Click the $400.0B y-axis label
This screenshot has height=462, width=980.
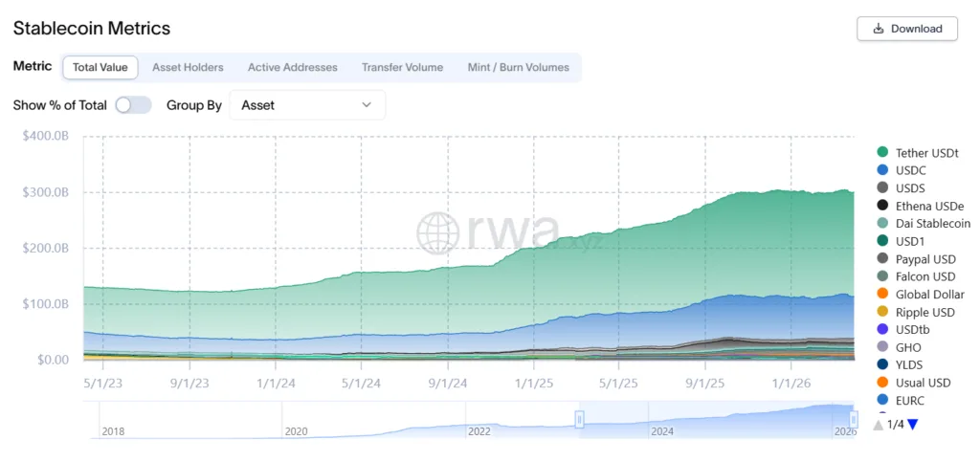tap(45, 136)
